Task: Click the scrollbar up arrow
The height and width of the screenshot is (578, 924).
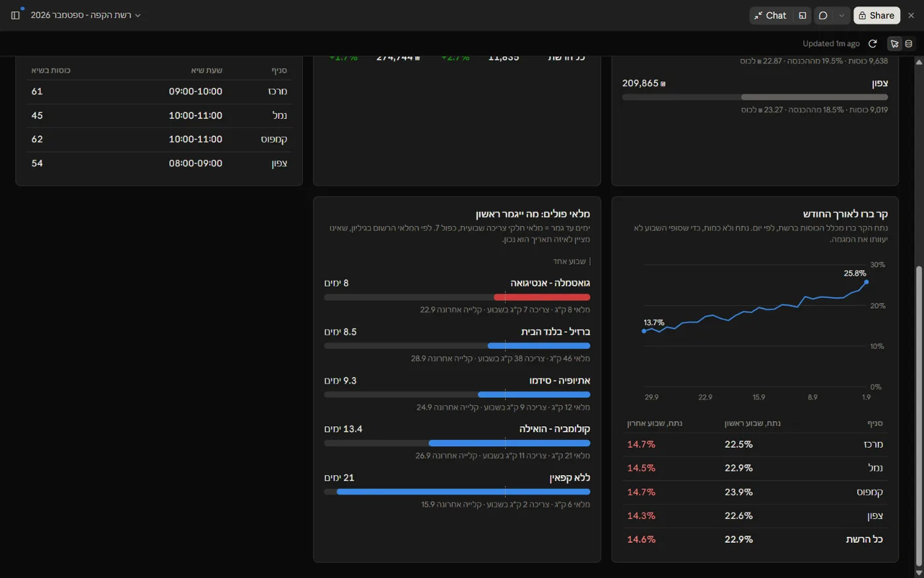Action: (919, 62)
